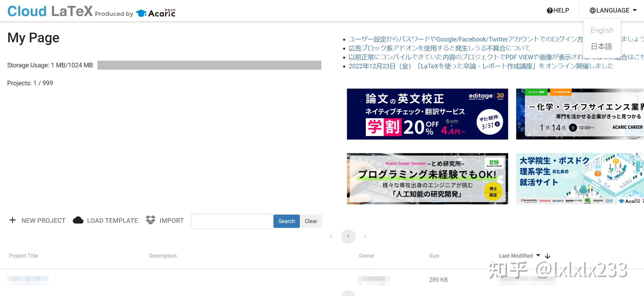
Task: Click the Clear button
Action: (311, 221)
